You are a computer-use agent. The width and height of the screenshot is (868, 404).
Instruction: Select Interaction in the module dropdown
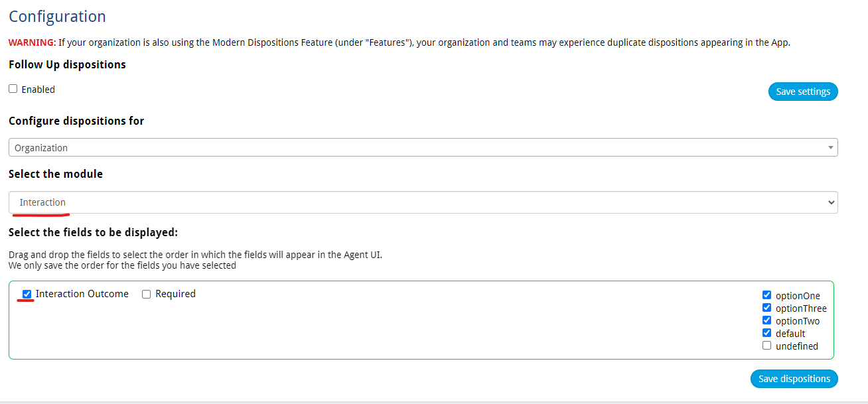tap(42, 202)
